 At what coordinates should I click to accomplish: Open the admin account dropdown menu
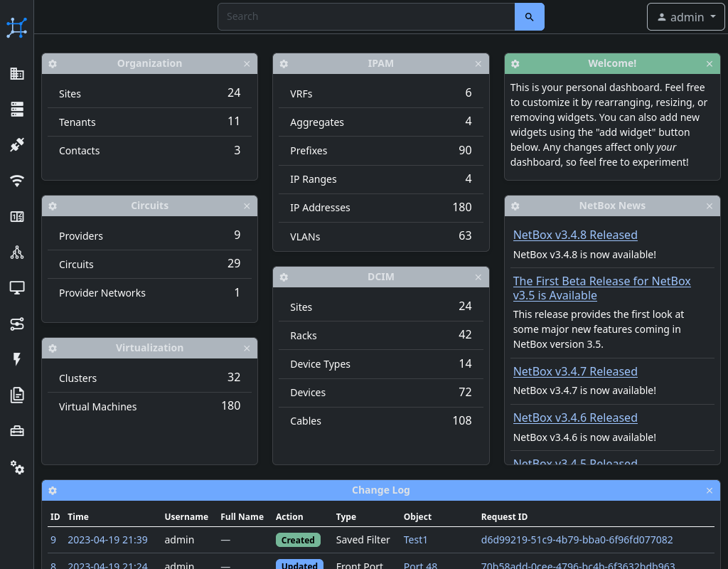[x=685, y=16]
